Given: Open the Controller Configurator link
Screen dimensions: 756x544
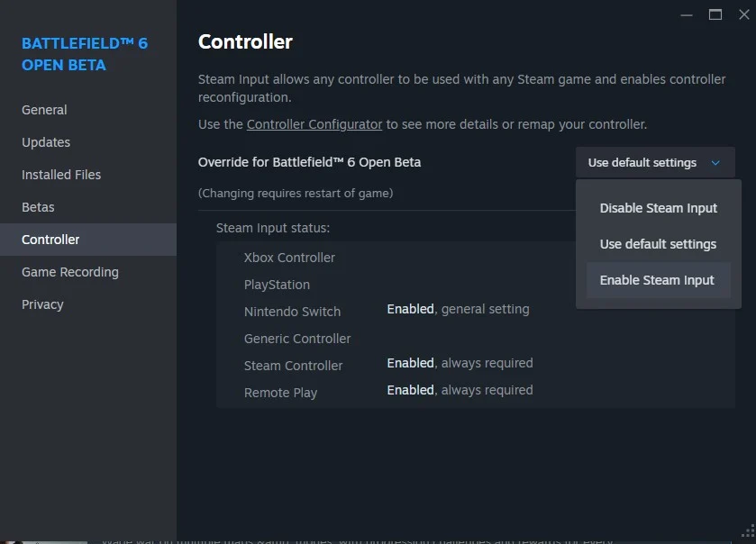Looking at the screenshot, I should (314, 124).
